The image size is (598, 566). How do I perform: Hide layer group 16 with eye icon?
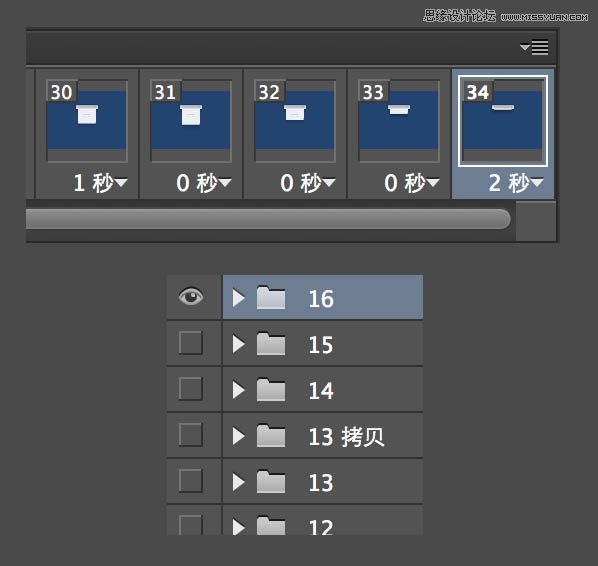pos(191,296)
